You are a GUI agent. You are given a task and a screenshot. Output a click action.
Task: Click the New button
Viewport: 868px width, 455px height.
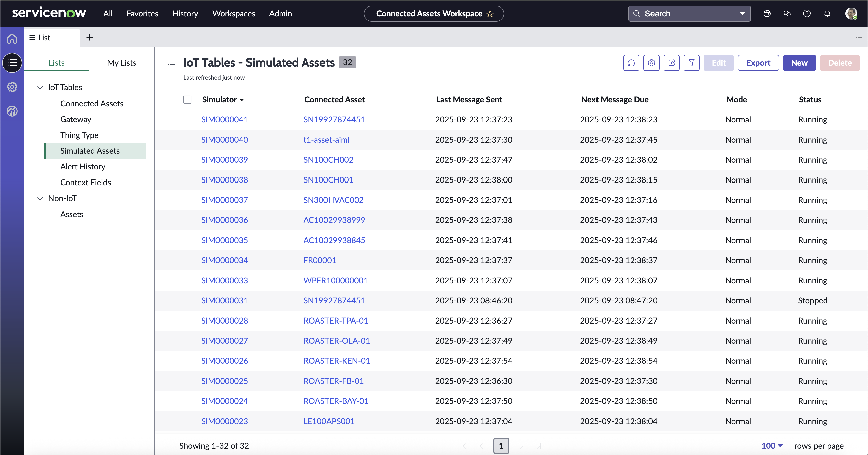pos(799,63)
